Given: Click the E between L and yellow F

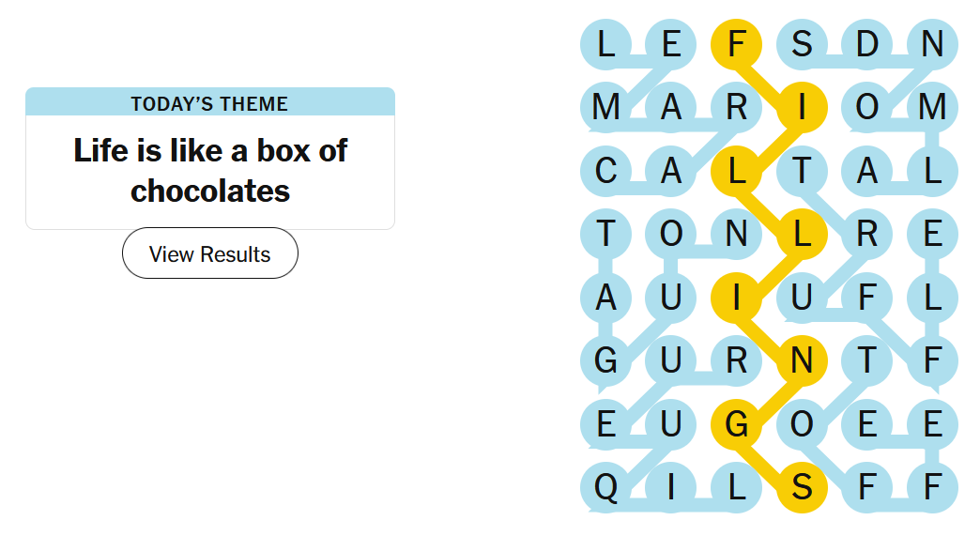Looking at the screenshot, I should click(671, 44).
